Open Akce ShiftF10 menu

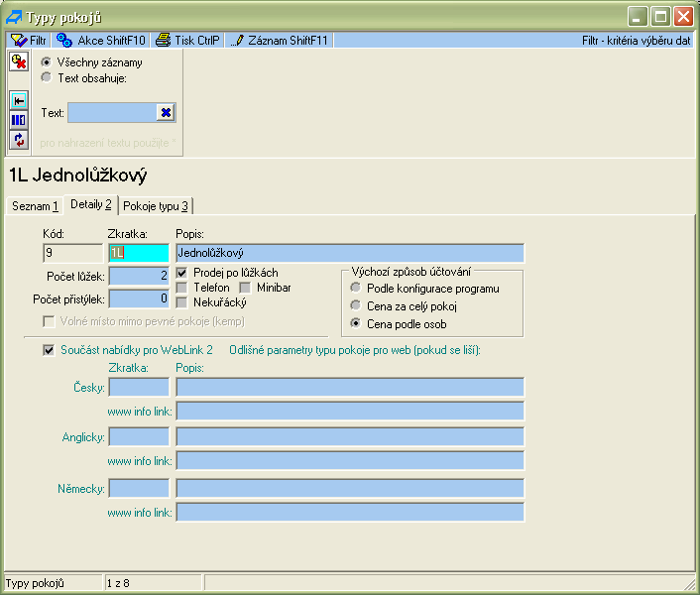point(101,41)
